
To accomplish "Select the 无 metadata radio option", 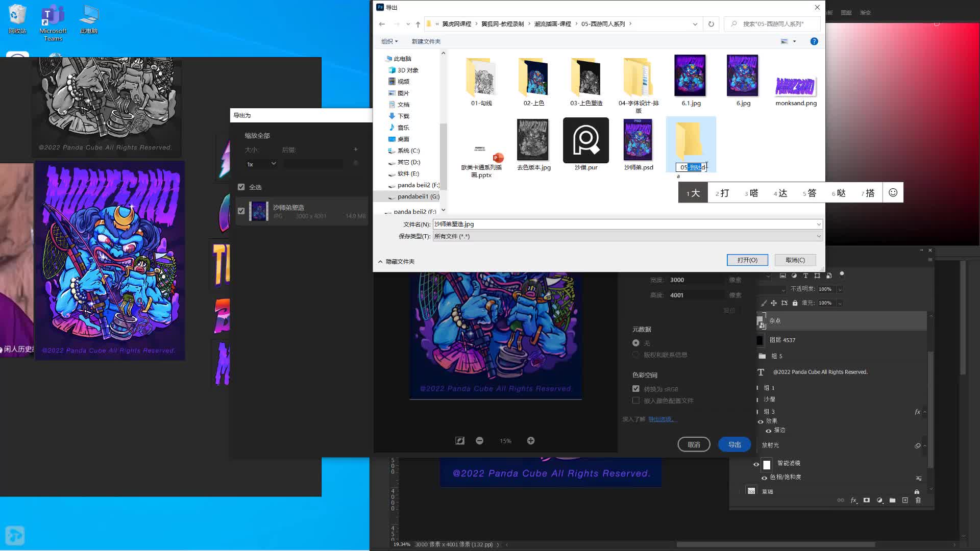I will tap(636, 343).
